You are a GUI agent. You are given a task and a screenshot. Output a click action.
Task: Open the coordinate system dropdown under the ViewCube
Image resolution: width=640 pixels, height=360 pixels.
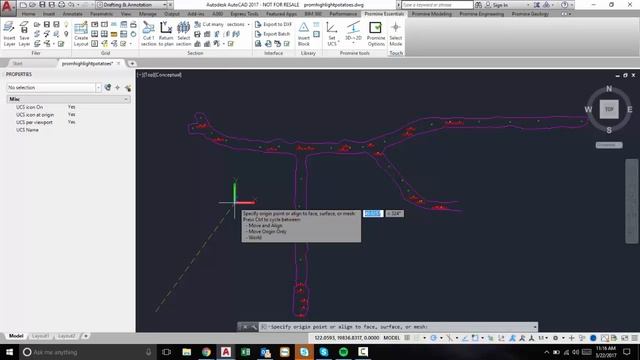click(x=609, y=145)
